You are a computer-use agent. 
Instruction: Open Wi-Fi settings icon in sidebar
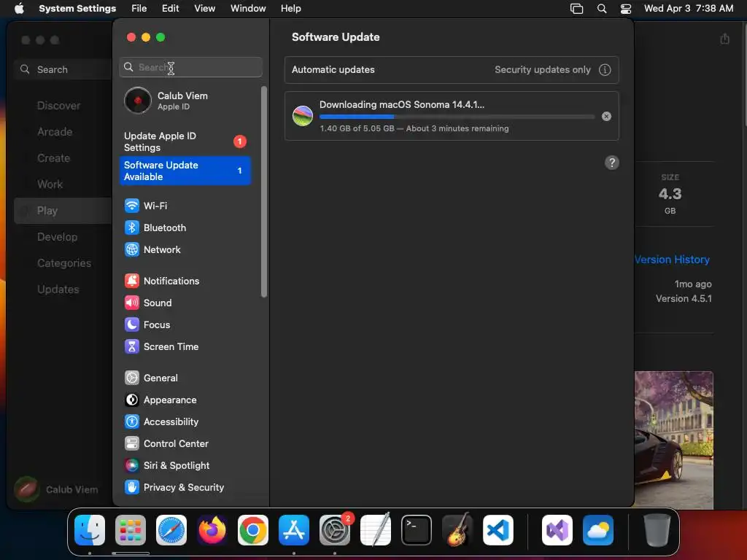(131, 206)
